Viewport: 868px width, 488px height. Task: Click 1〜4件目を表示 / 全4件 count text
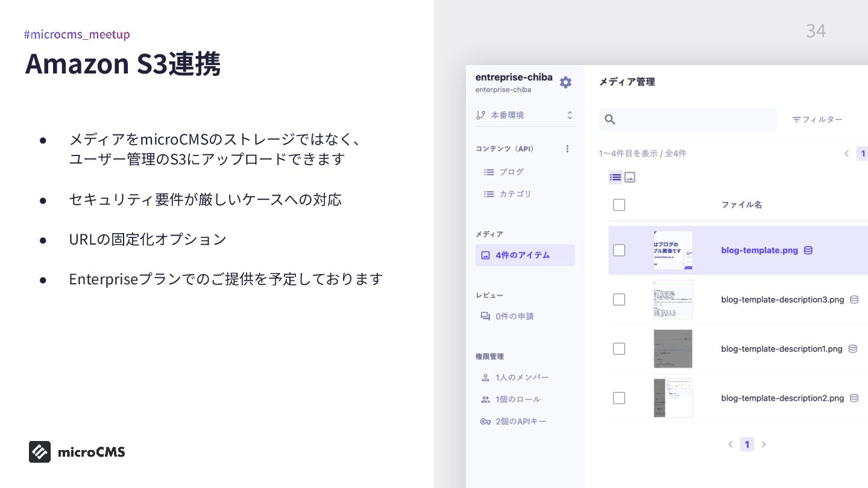(x=643, y=154)
